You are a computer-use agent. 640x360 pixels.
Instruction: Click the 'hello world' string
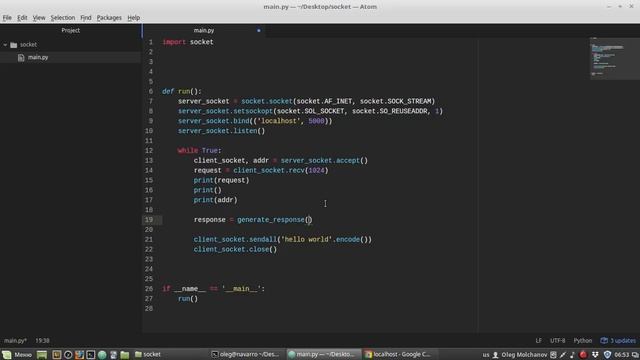click(307, 240)
